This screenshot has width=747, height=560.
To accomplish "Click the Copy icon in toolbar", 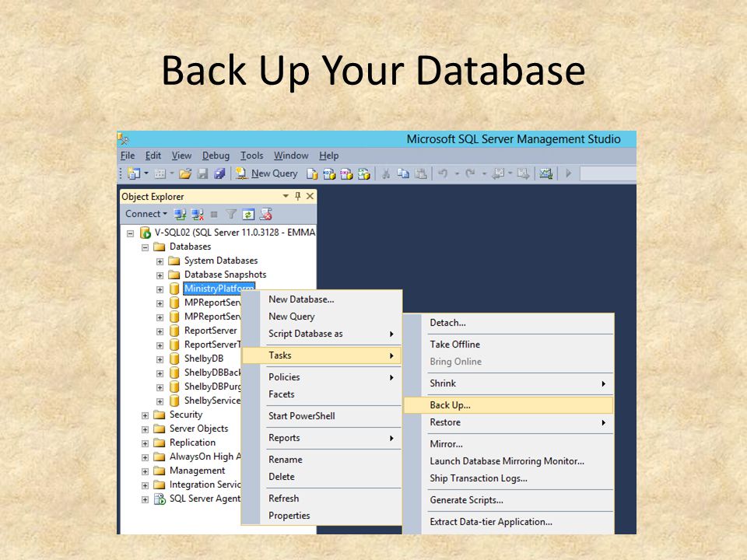I will (403, 173).
